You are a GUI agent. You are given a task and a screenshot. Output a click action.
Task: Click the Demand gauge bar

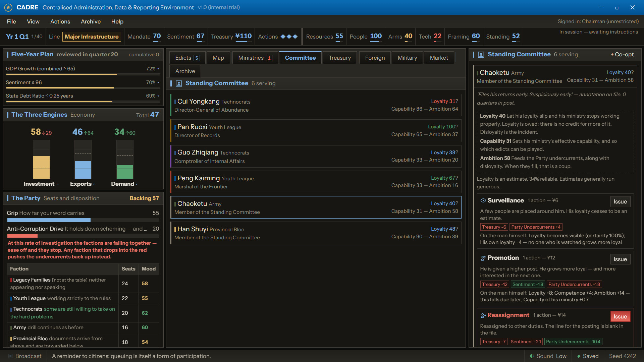[x=125, y=159]
